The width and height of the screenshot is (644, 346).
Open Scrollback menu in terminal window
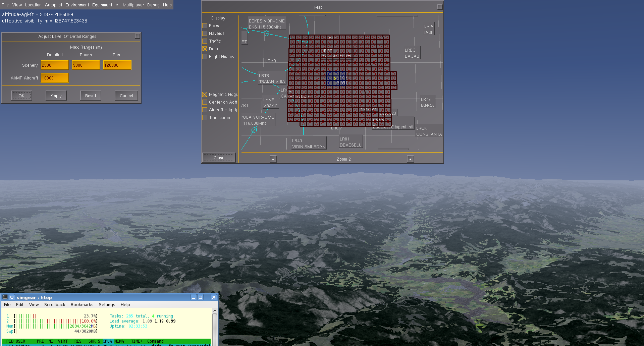point(55,304)
